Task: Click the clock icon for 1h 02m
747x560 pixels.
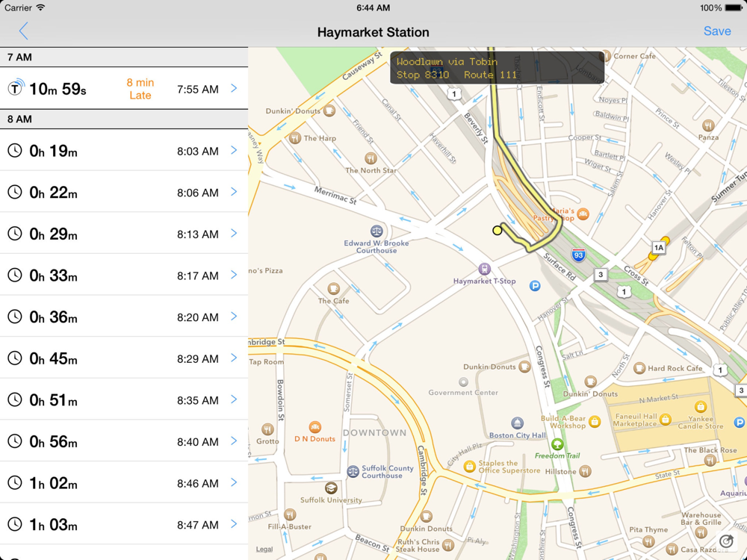Action: [15, 482]
